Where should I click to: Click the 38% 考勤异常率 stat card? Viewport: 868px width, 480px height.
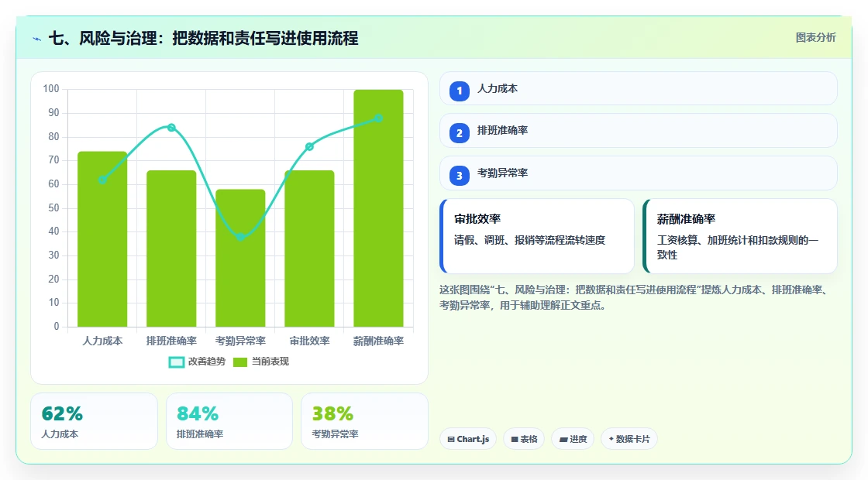(364, 421)
